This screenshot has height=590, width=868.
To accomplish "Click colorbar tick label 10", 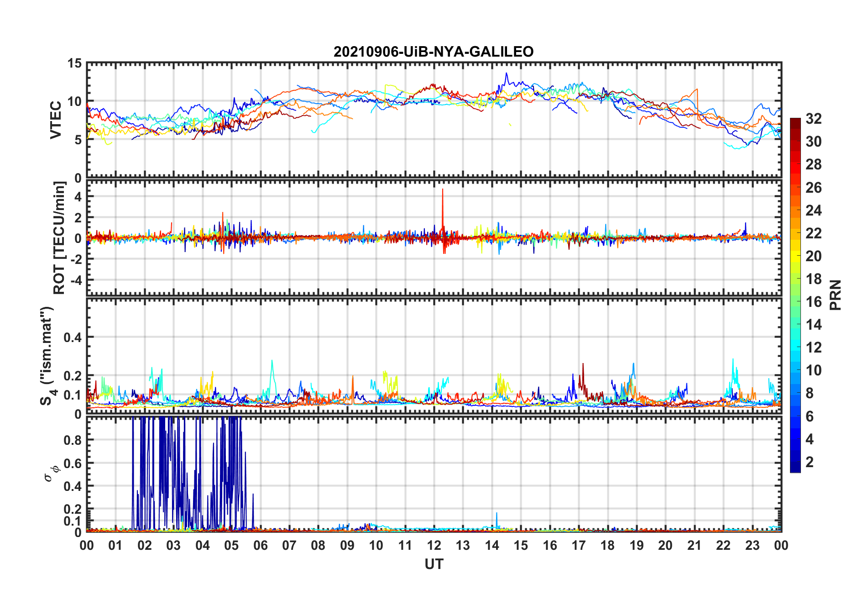I will click(813, 370).
